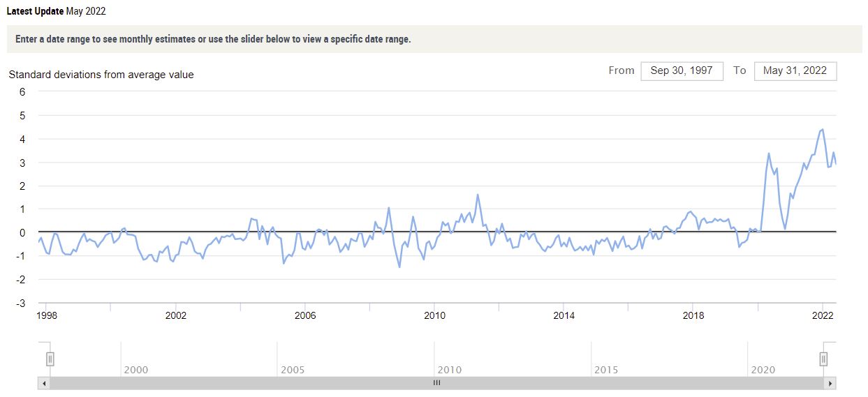Viewport: 868px width, 397px height.
Task: Click the right range slider handle
Action: 823,359
